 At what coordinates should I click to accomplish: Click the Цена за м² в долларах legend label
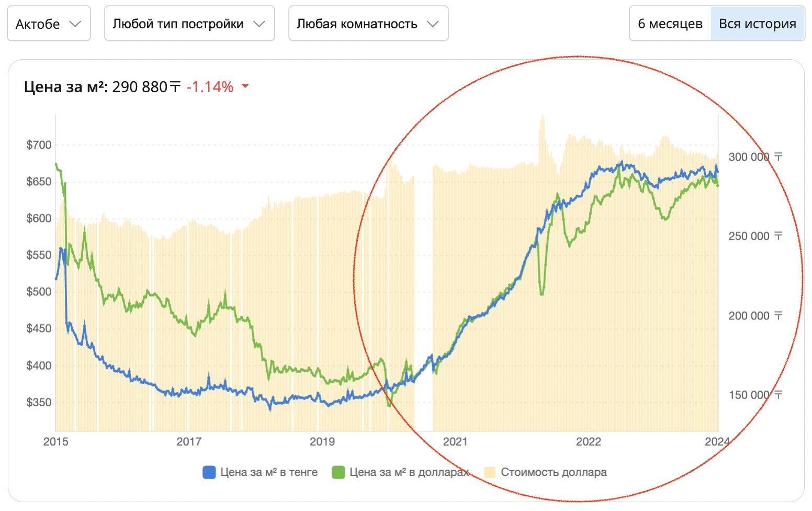point(409,472)
